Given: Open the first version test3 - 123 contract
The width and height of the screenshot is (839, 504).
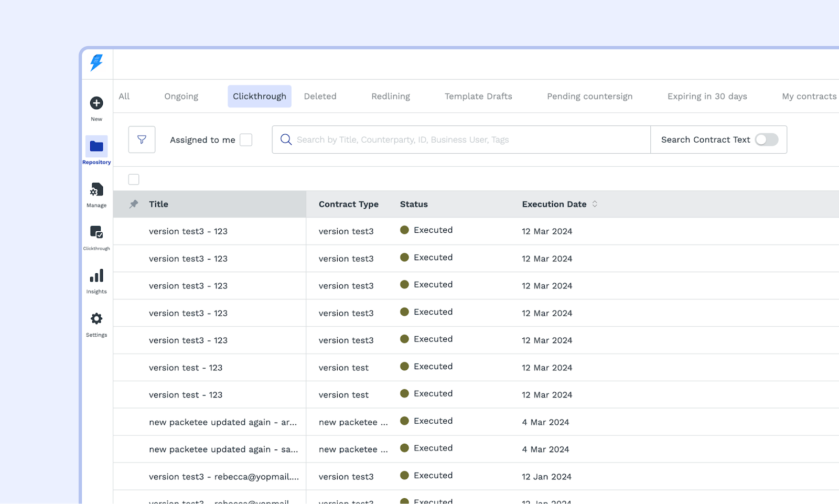Looking at the screenshot, I should (x=188, y=231).
